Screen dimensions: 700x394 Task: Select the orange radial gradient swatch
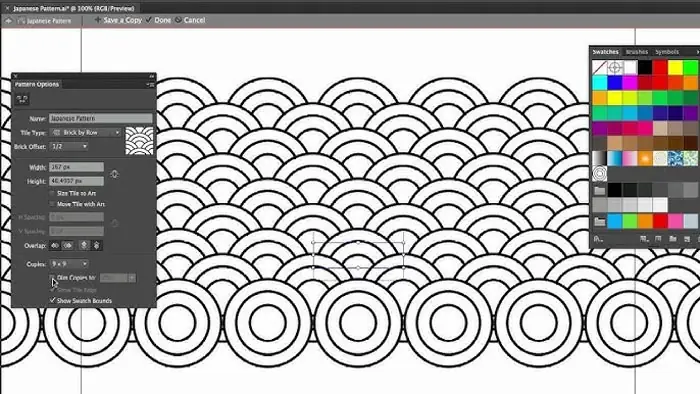tap(645, 158)
